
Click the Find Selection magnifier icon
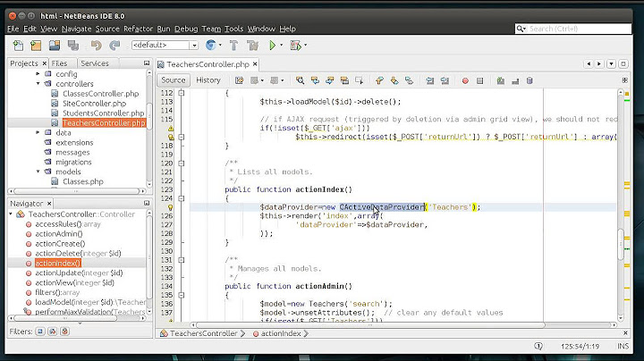click(301, 80)
